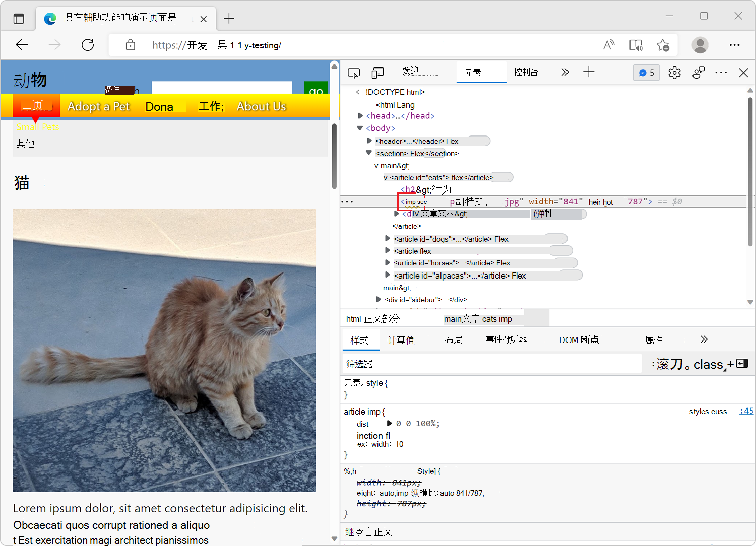Open tab actions menu icon
The image size is (756, 546).
pos(19,19)
